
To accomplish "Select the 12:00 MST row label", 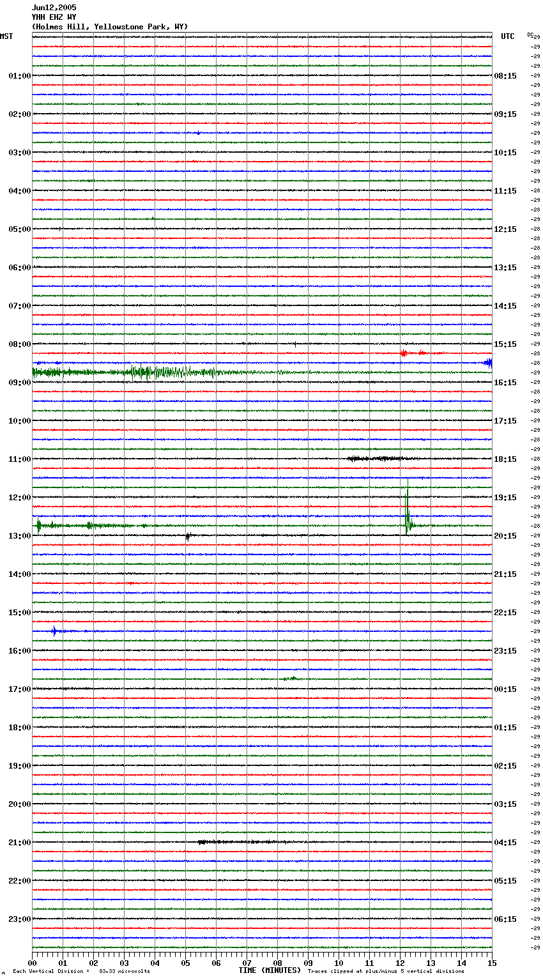I will click(20, 498).
